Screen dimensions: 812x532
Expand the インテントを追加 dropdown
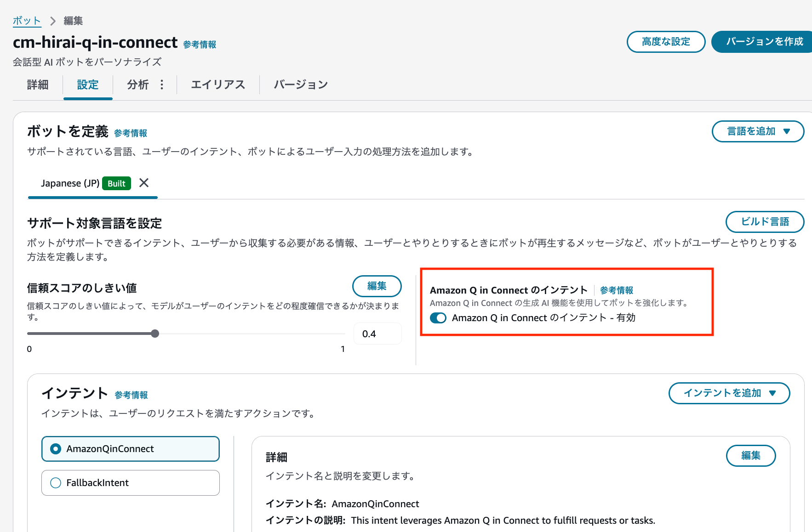(729, 393)
